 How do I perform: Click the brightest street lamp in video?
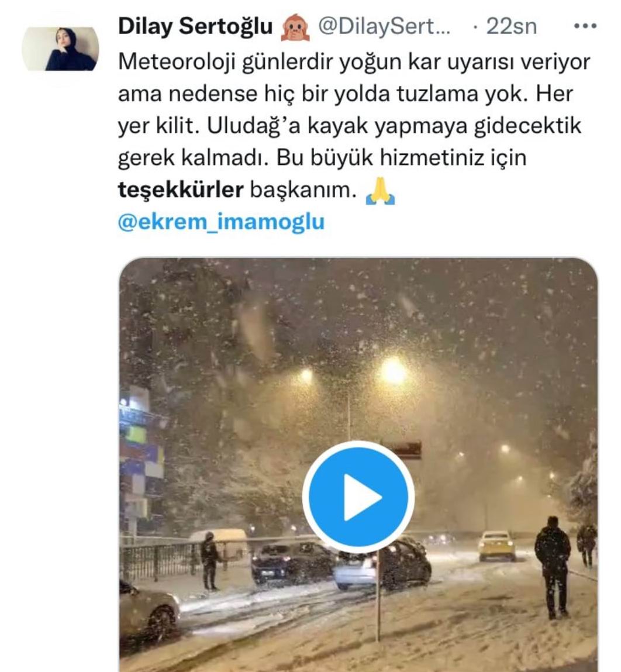click(393, 370)
